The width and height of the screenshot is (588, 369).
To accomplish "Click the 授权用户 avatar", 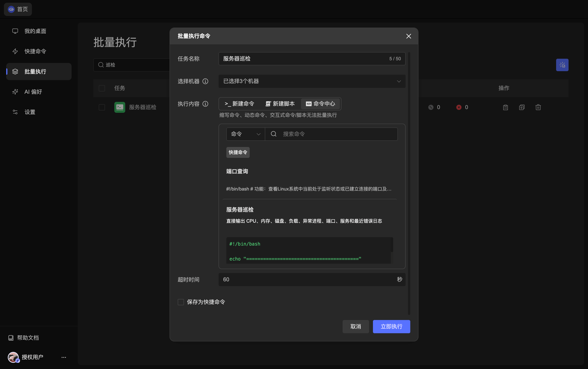I will tap(13, 357).
